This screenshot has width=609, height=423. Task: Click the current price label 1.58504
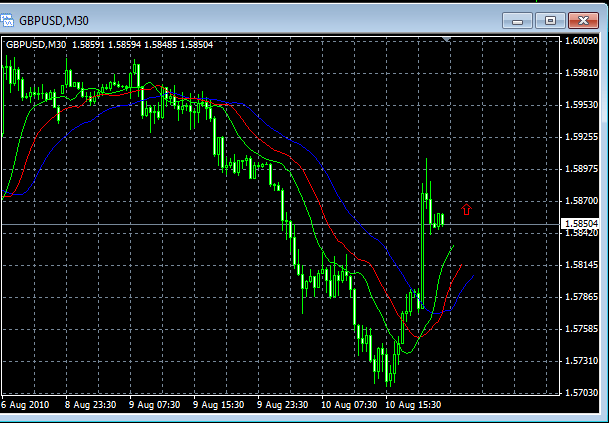(581, 223)
